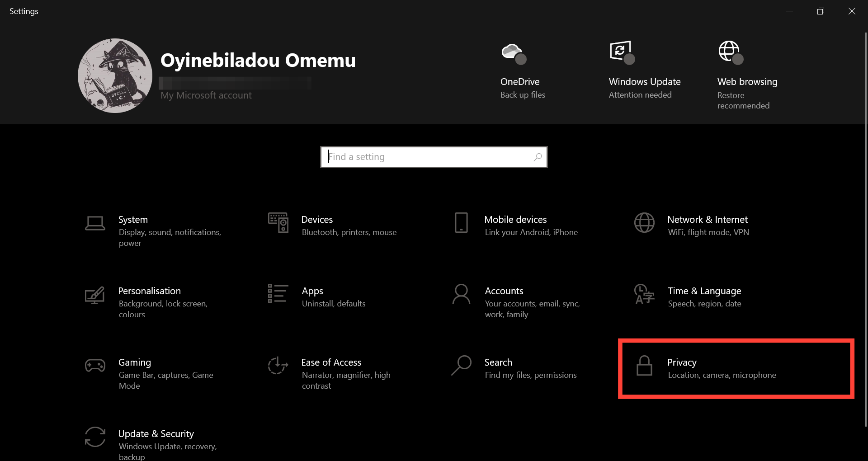Click the Devices keyboard and speaker icon
Viewport: 868px width, 461px height.
(278, 222)
